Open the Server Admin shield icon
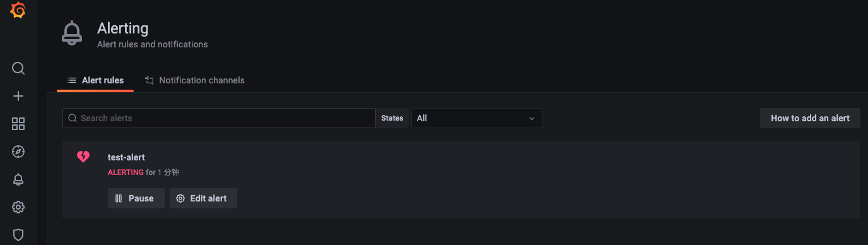This screenshot has height=245, width=868. [18, 235]
